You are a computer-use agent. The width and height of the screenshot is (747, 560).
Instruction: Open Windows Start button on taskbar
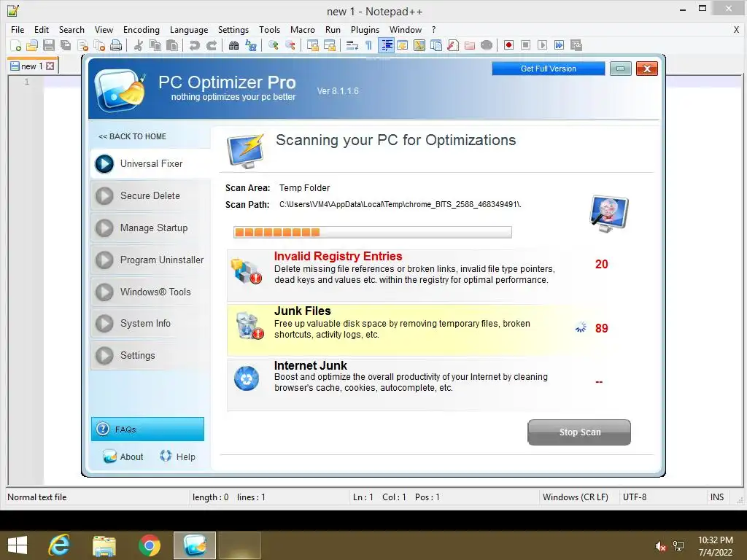(x=18, y=545)
